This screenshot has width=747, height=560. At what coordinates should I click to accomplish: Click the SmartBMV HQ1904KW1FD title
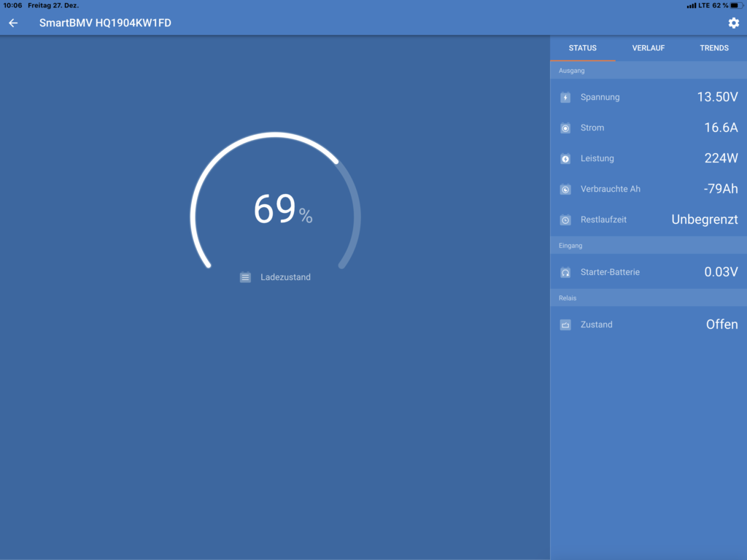[x=105, y=23]
